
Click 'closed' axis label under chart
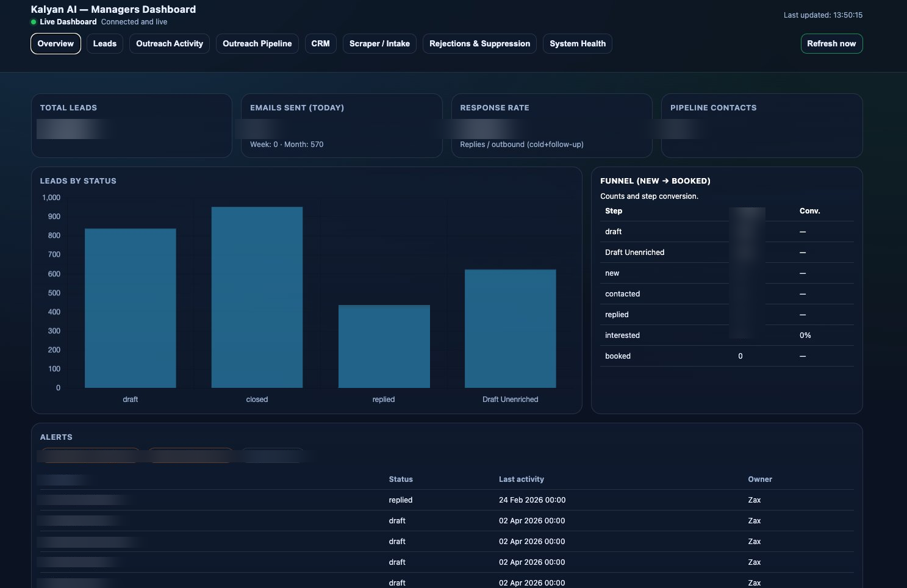pos(257,400)
